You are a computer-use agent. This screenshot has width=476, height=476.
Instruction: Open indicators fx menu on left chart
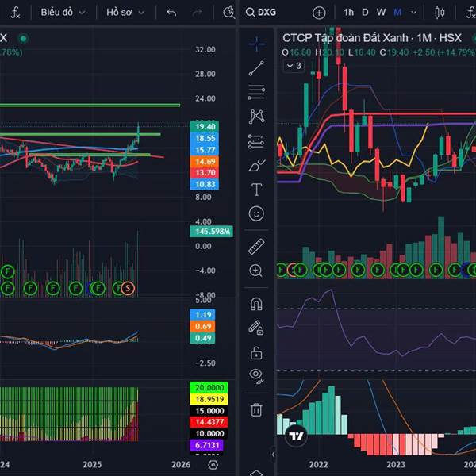point(15,13)
